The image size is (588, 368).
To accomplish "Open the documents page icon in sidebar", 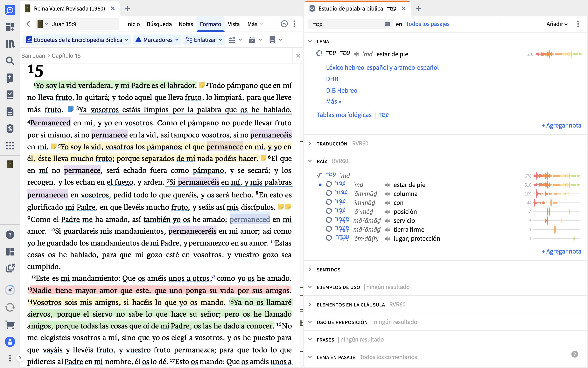I will (x=10, y=112).
